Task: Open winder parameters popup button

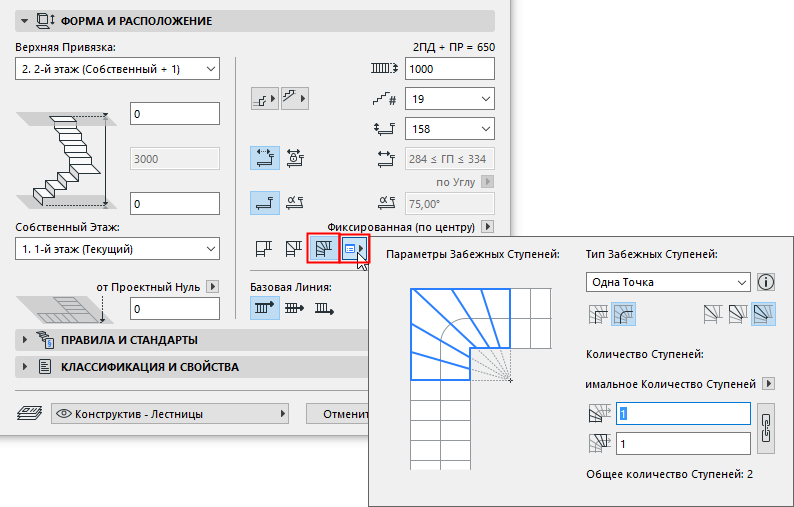Action: click(x=354, y=248)
